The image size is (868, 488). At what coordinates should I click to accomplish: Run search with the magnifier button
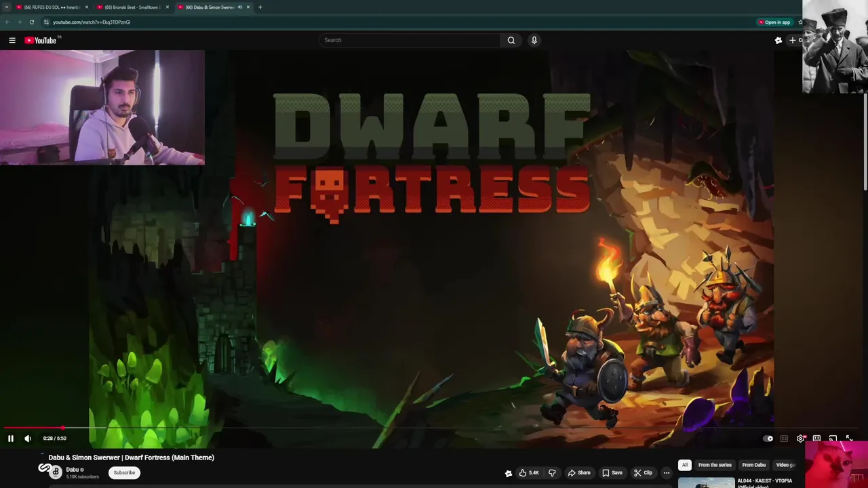(511, 40)
